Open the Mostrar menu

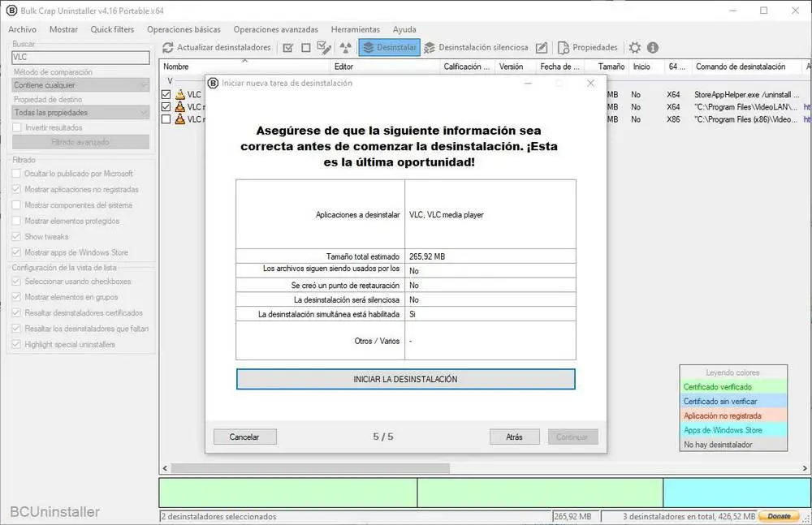[63, 29]
